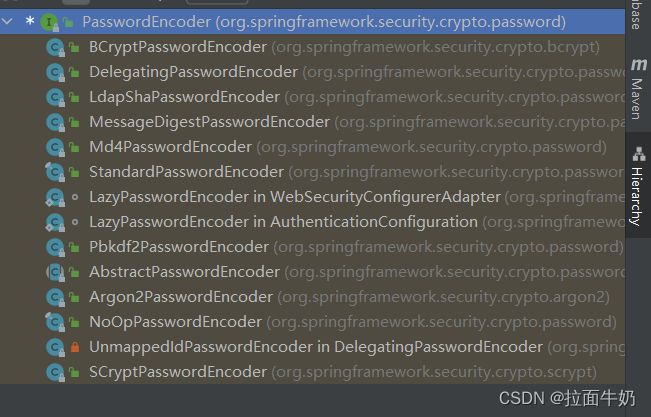Screen dimensions: 651x417
Task: Open the Hierarchy side tab
Action: [x=638, y=185]
